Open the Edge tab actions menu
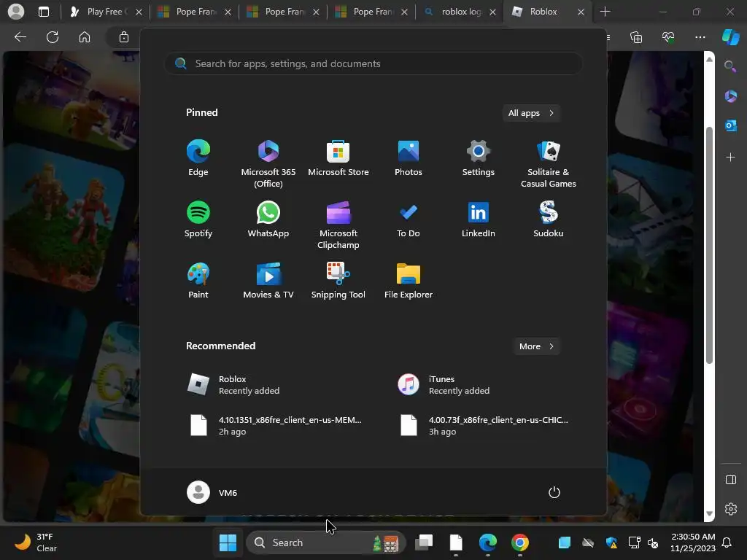The width and height of the screenshot is (747, 560). (43, 12)
